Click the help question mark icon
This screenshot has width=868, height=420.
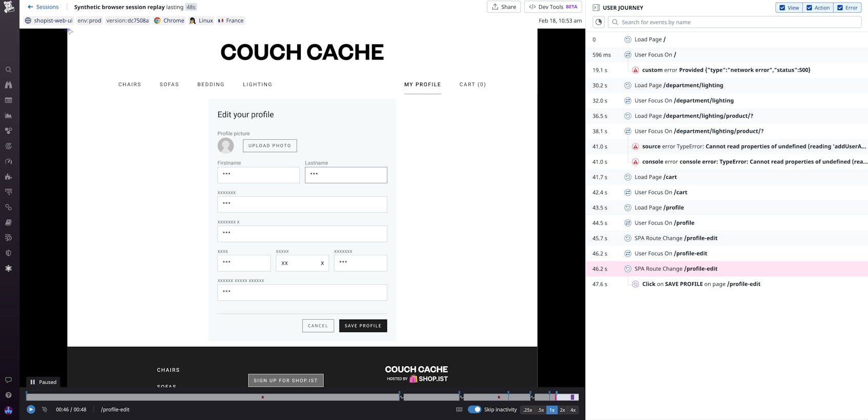(x=9, y=395)
